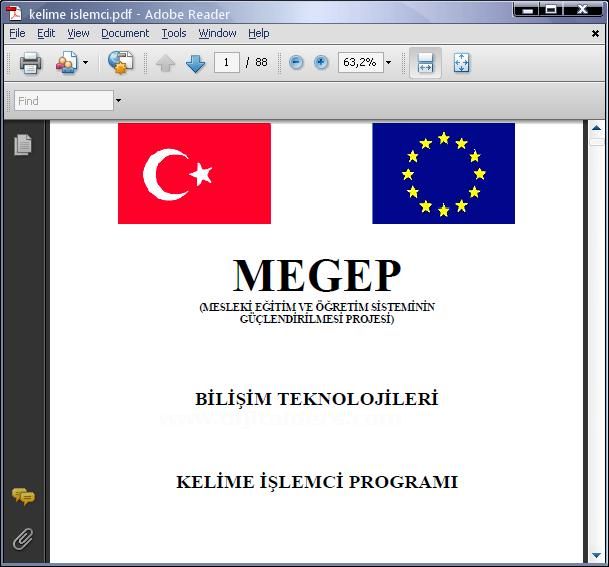
Task: Open the Comments panel icon
Action: (23, 497)
